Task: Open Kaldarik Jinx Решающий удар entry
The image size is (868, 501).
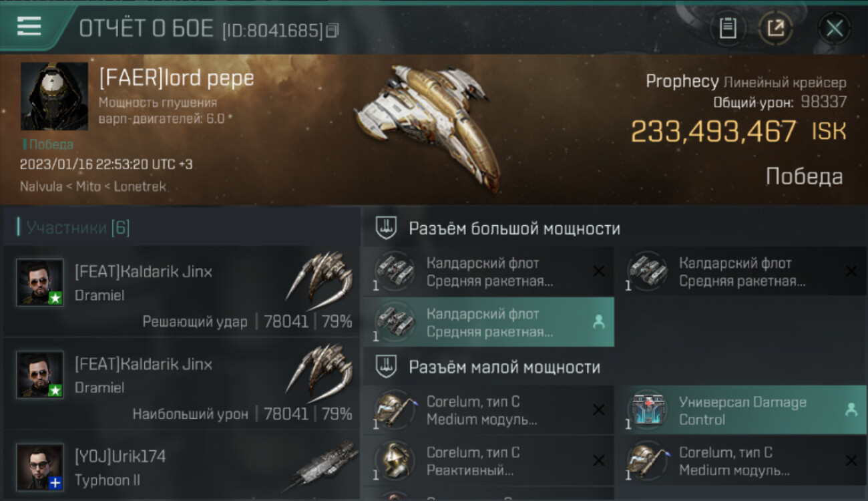Action: coord(182,291)
